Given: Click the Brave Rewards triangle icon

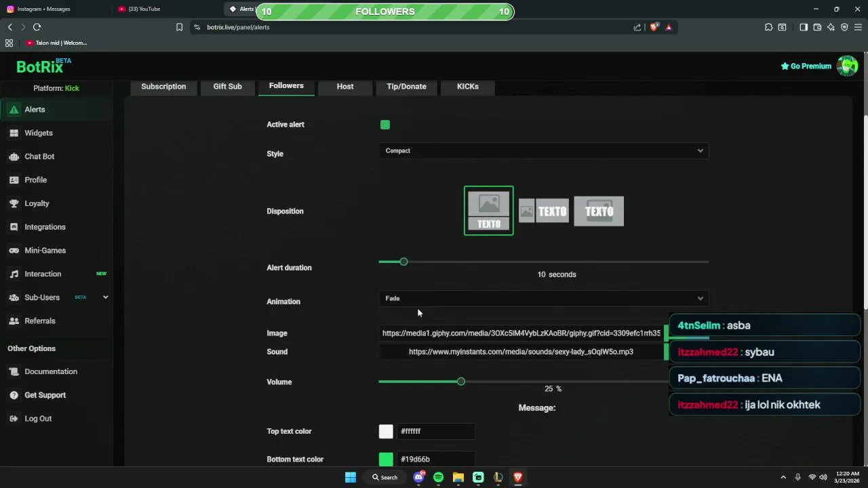Looking at the screenshot, I should 669,27.
